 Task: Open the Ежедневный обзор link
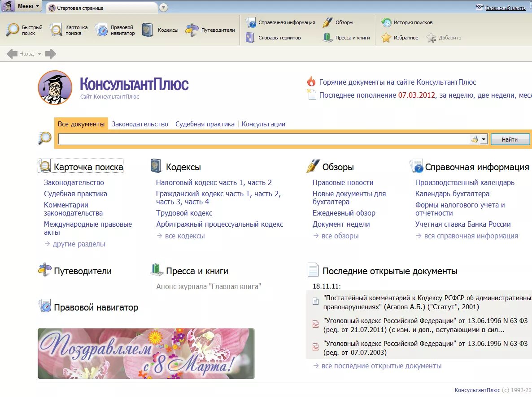pyautogui.click(x=344, y=213)
